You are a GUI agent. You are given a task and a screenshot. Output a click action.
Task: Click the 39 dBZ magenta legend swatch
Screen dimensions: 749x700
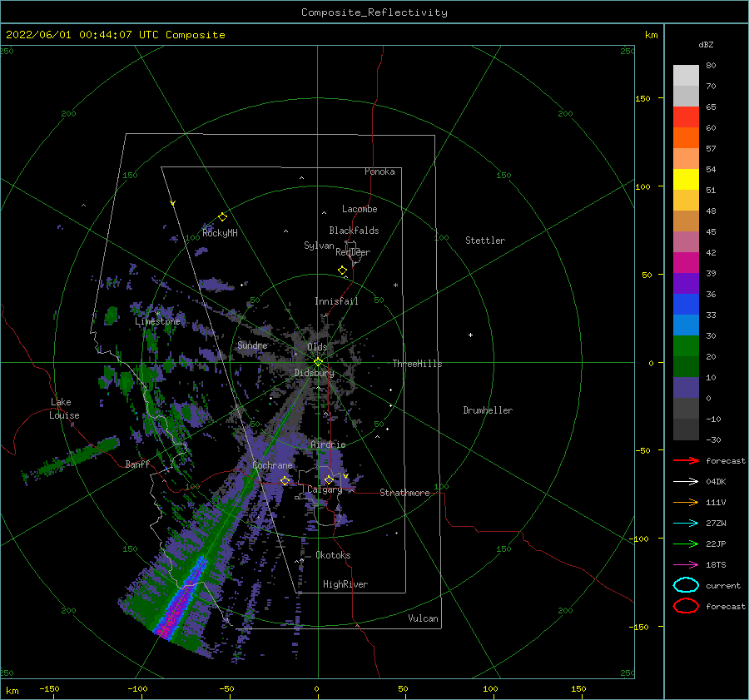click(686, 263)
